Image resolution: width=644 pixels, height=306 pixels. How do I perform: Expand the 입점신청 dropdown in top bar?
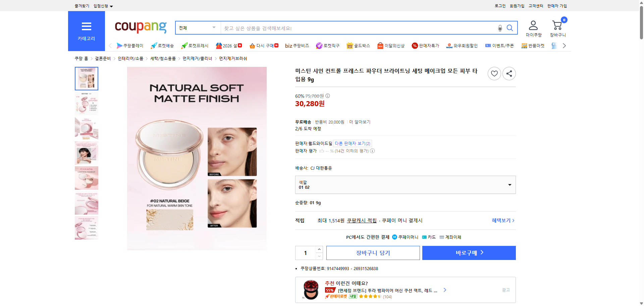(x=102, y=6)
